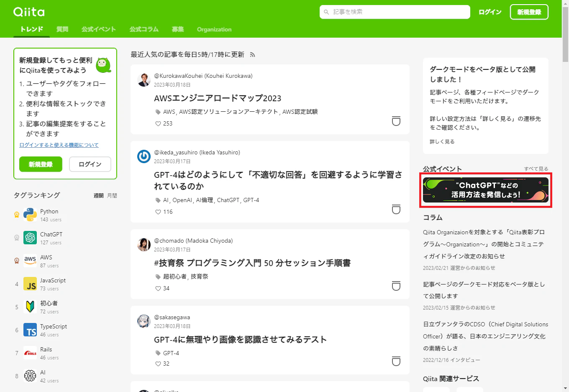
Task: Click the heart icon showing 34 likes
Action: (158, 289)
